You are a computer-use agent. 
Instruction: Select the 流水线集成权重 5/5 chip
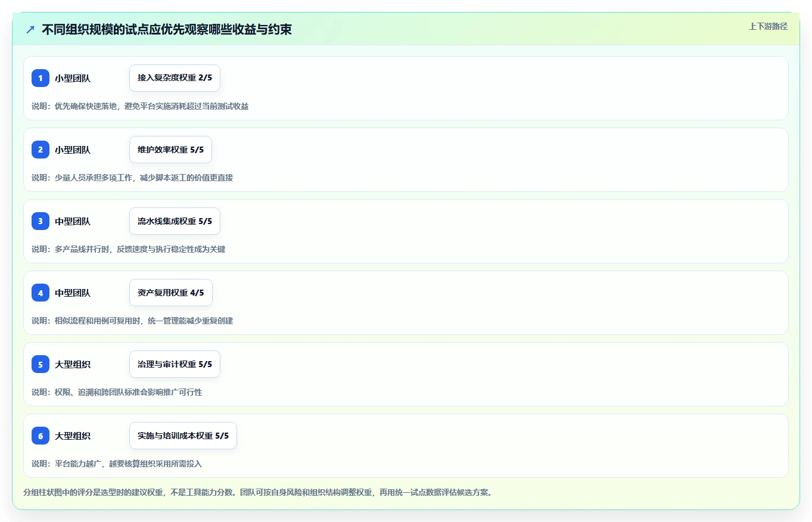(x=175, y=221)
